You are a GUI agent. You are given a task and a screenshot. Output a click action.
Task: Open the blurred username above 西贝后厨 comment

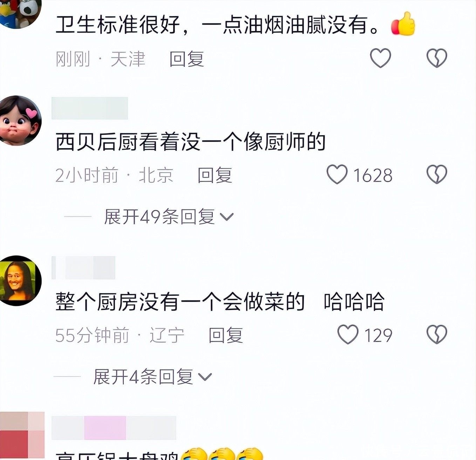coord(90,108)
